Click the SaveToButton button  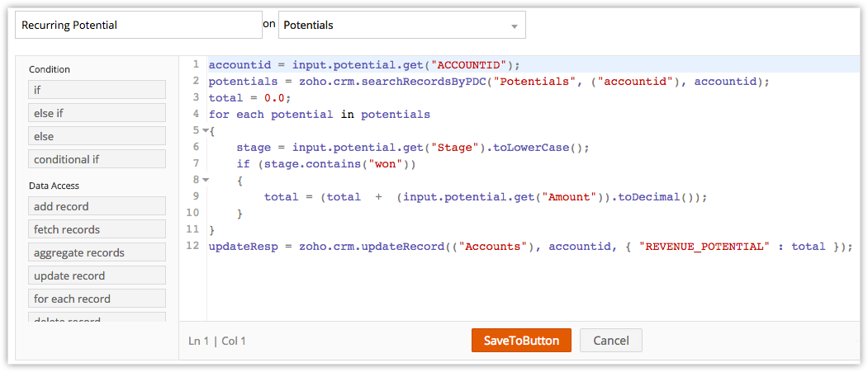(521, 341)
